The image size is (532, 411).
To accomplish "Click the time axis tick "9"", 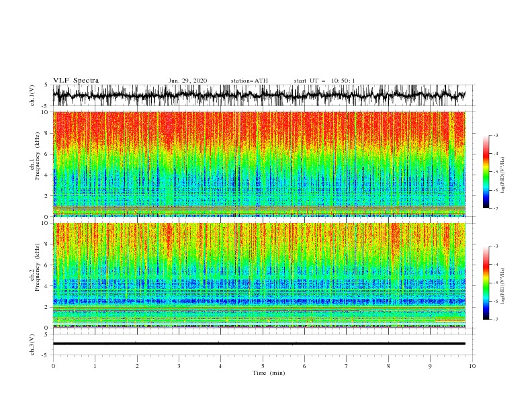I will (430, 366).
